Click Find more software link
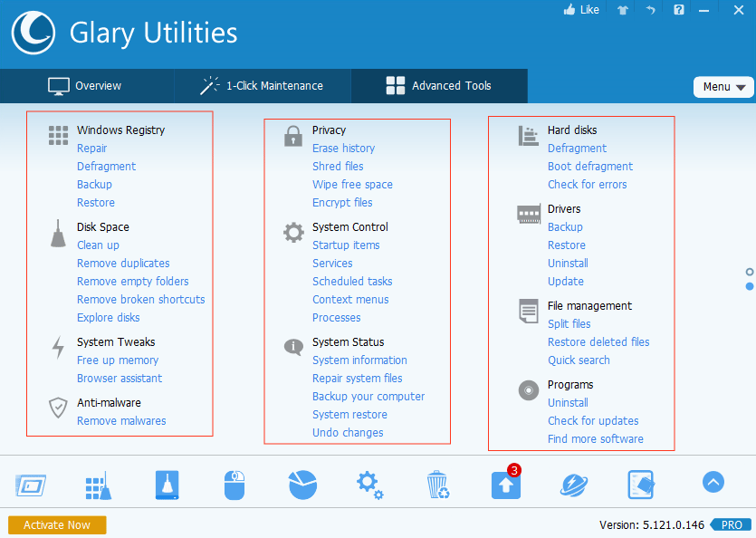The height and width of the screenshot is (538, 756). [x=595, y=439]
